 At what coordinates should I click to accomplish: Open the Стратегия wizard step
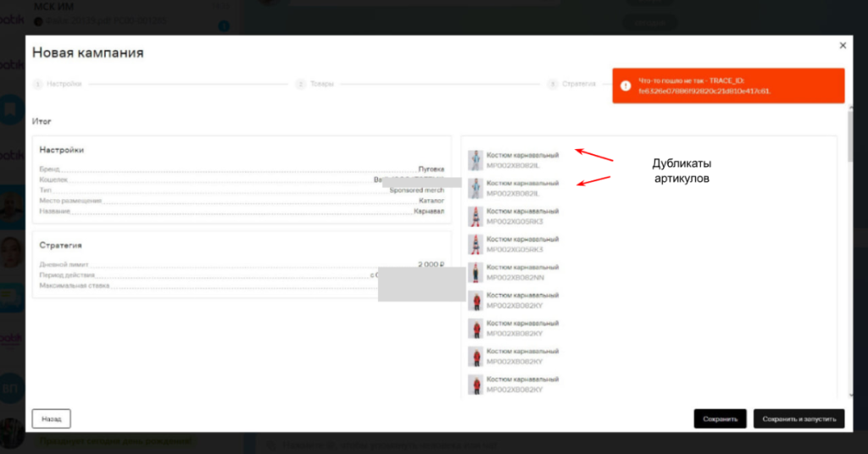577,85
